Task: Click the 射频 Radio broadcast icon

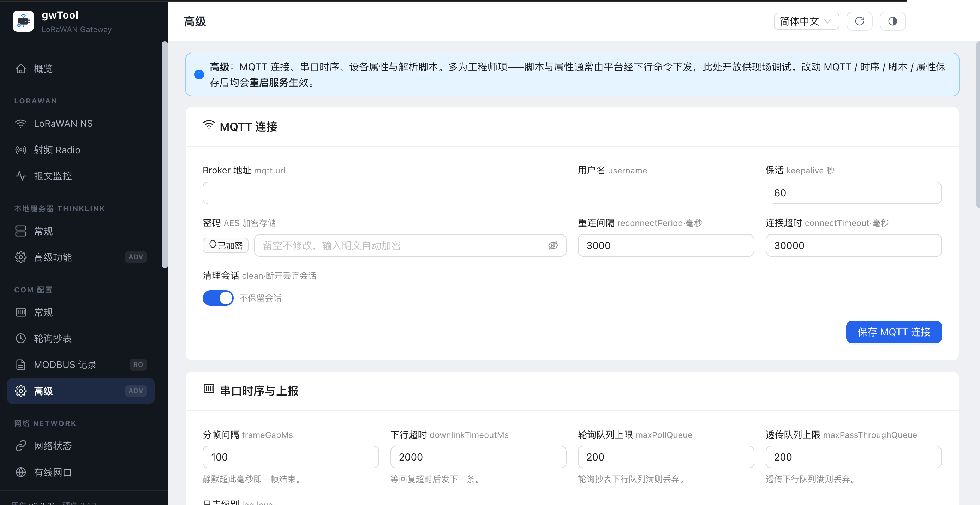Action: point(21,150)
